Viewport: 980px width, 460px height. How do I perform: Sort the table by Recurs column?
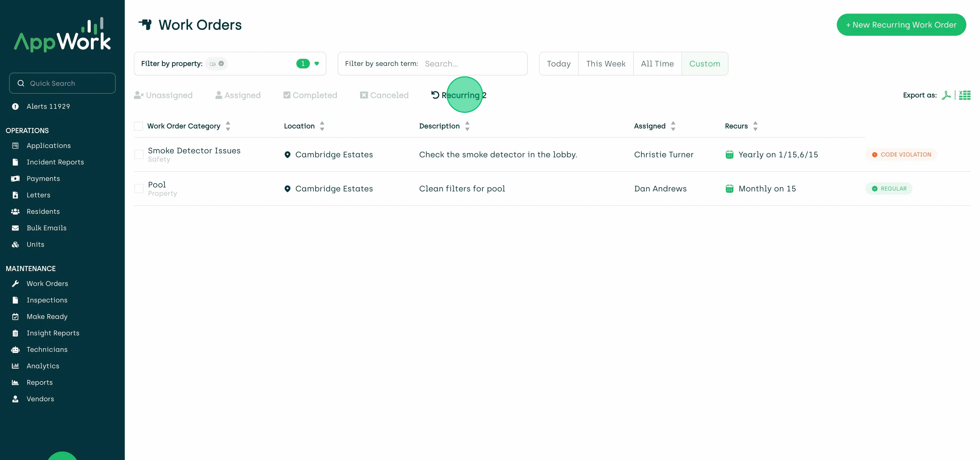[x=755, y=126]
